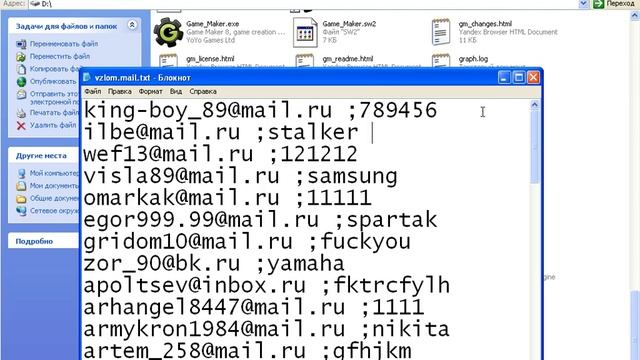Click the send-by-email envelope icon
Screen dimensions: 640x360
pyautogui.click(x=21, y=95)
